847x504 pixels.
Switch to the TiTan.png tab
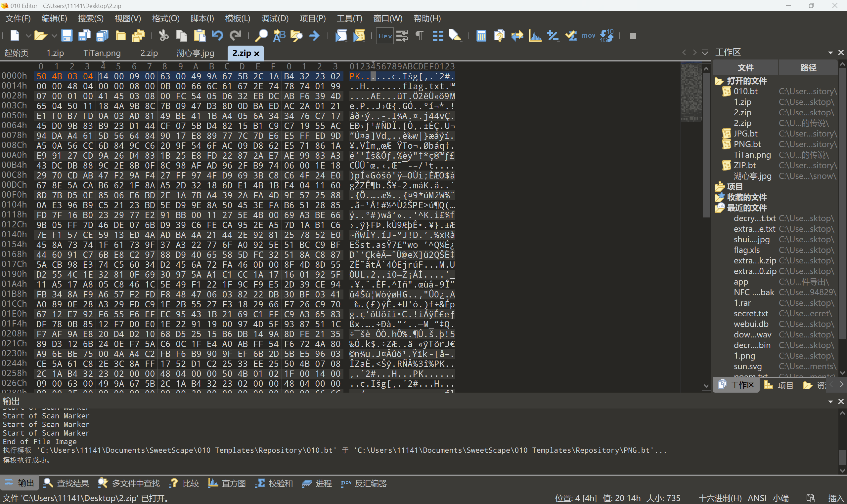click(102, 53)
